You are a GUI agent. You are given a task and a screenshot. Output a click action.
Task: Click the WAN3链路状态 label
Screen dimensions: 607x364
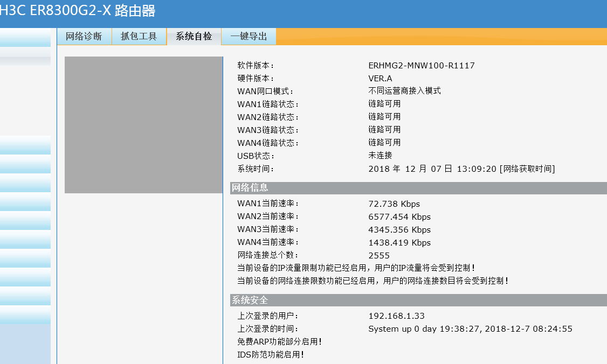268,130
